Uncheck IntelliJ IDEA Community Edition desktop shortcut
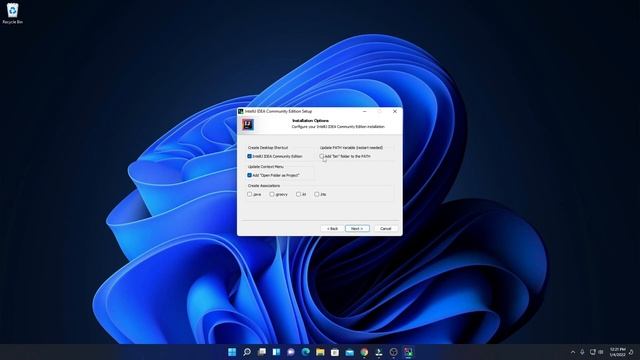Screen dimensions: 640x360 click(249, 156)
